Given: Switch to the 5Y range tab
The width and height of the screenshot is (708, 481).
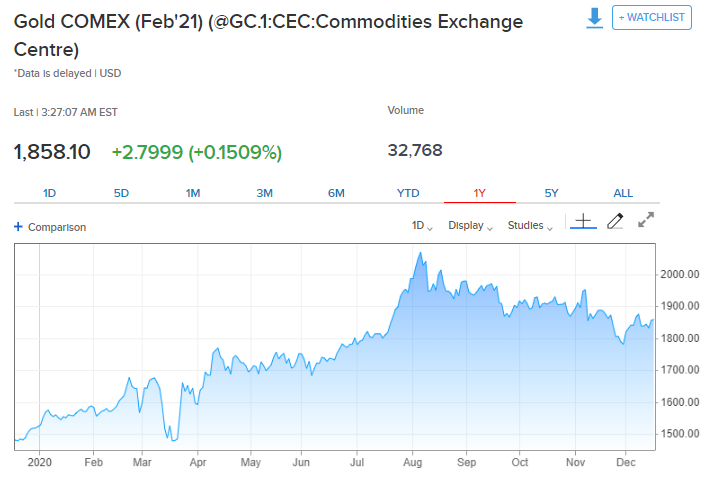Looking at the screenshot, I should (551, 193).
